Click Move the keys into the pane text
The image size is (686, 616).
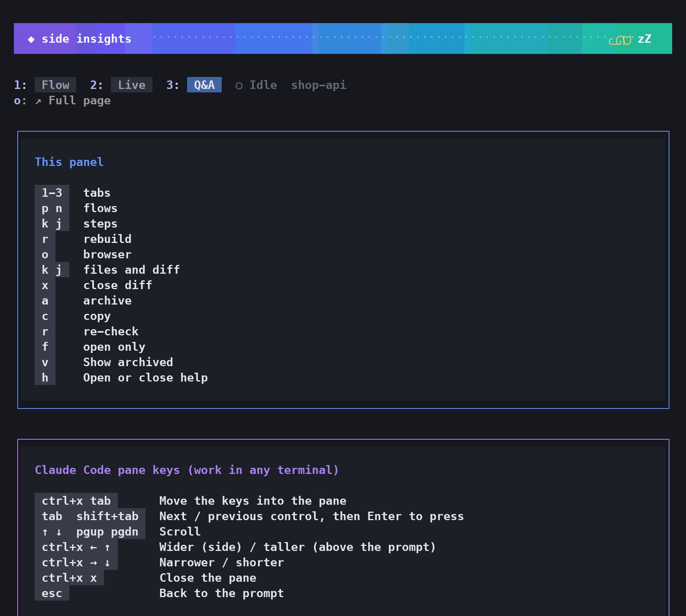[253, 500]
